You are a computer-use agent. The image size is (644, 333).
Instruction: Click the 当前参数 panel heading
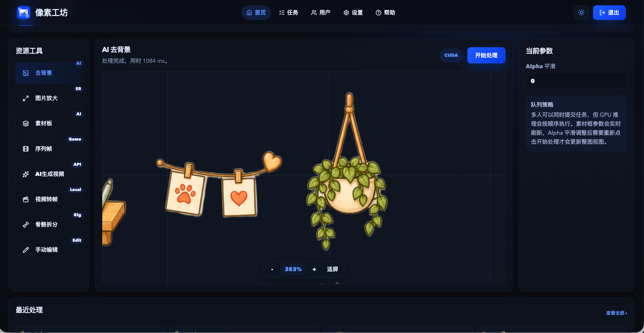(539, 51)
